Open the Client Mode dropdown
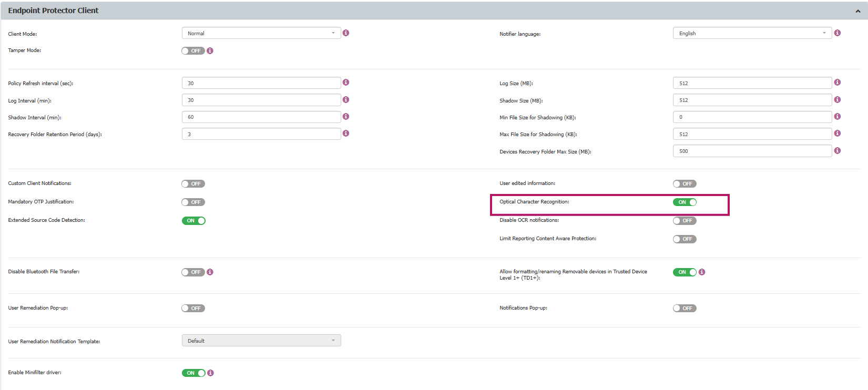This screenshot has width=868, height=390. click(x=261, y=33)
